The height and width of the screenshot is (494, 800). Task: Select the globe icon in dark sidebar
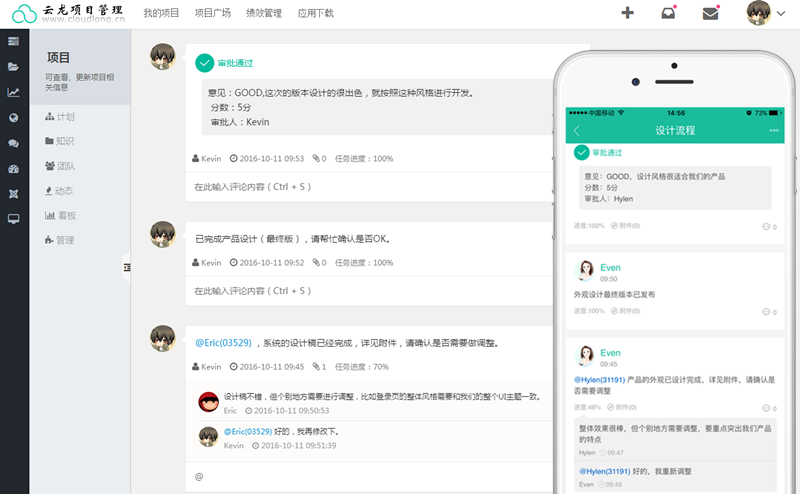click(x=13, y=117)
